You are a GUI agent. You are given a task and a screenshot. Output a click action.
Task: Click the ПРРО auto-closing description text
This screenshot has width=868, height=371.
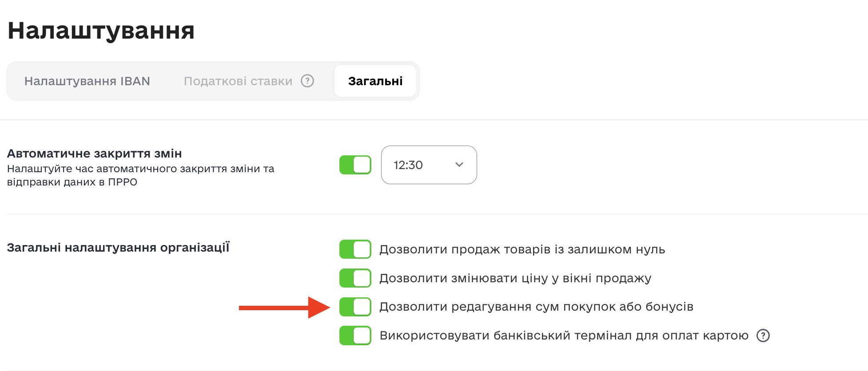140,175
